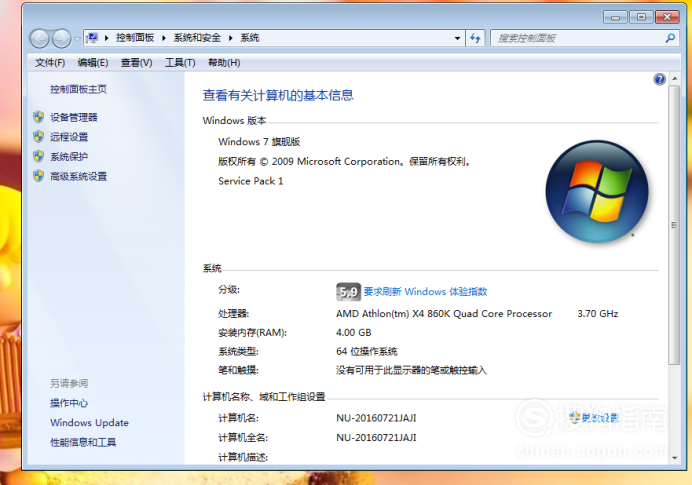Open the 编辑(E) menu
The image size is (692, 485).
93,63
